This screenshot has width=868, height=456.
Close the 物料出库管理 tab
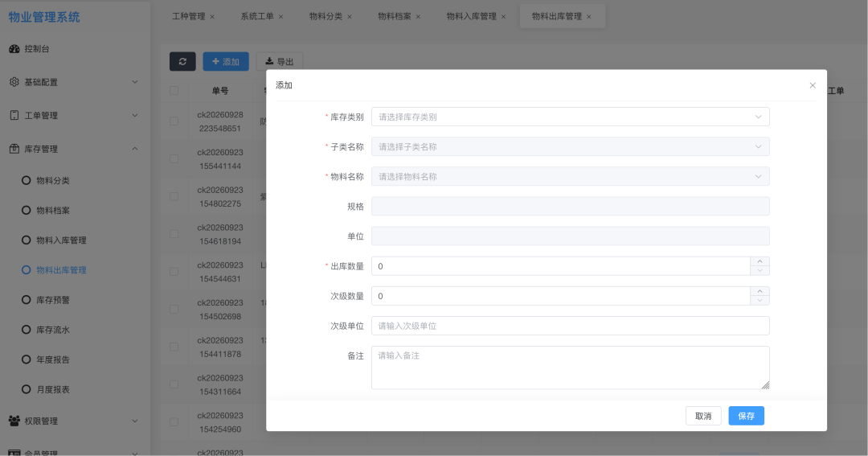coord(589,17)
